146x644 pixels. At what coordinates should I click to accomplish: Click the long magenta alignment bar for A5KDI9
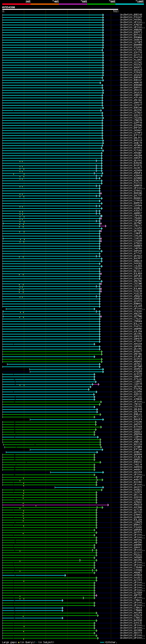(x=55, y=505)
